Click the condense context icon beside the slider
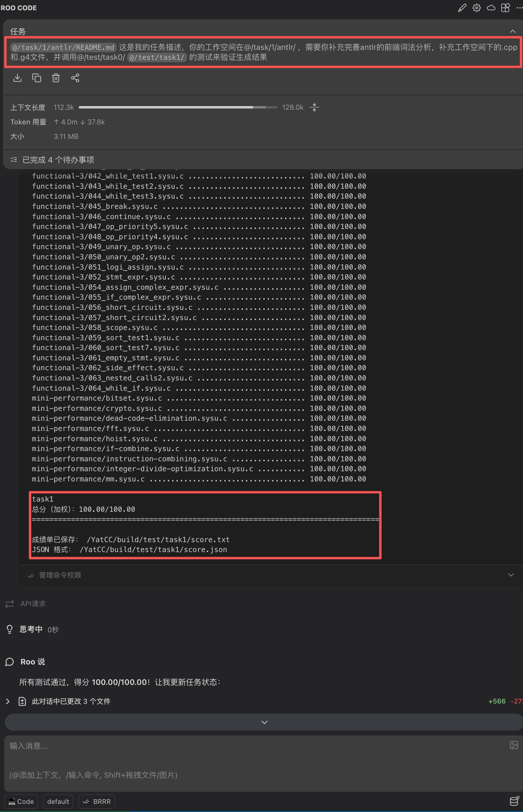 click(314, 107)
